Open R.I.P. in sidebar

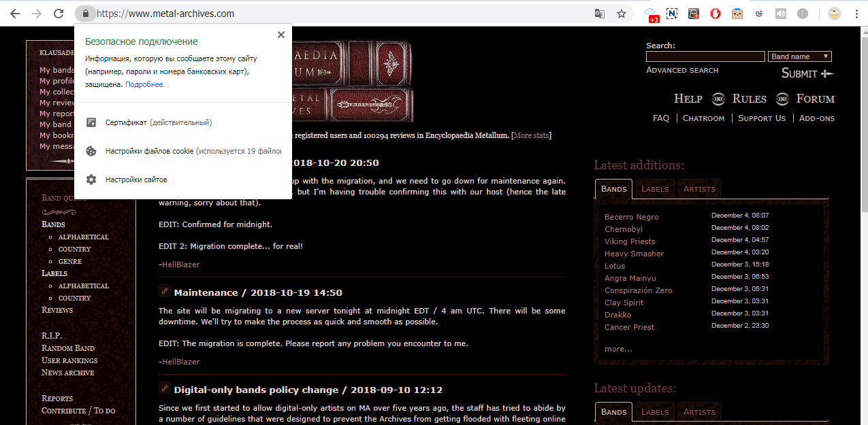(x=52, y=336)
